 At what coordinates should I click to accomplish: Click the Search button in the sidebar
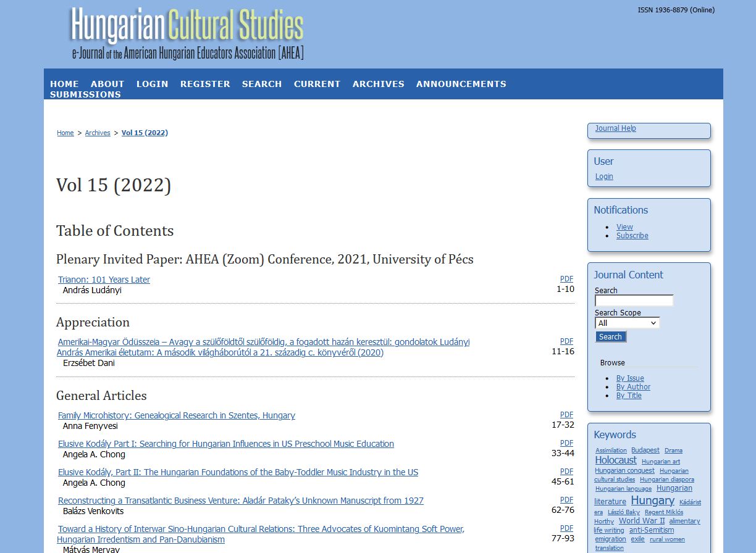point(611,337)
